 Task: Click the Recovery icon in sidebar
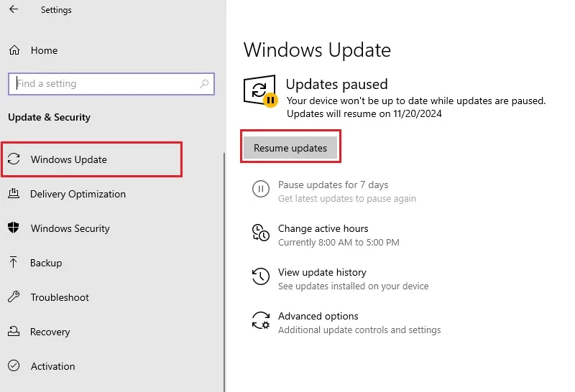(14, 331)
